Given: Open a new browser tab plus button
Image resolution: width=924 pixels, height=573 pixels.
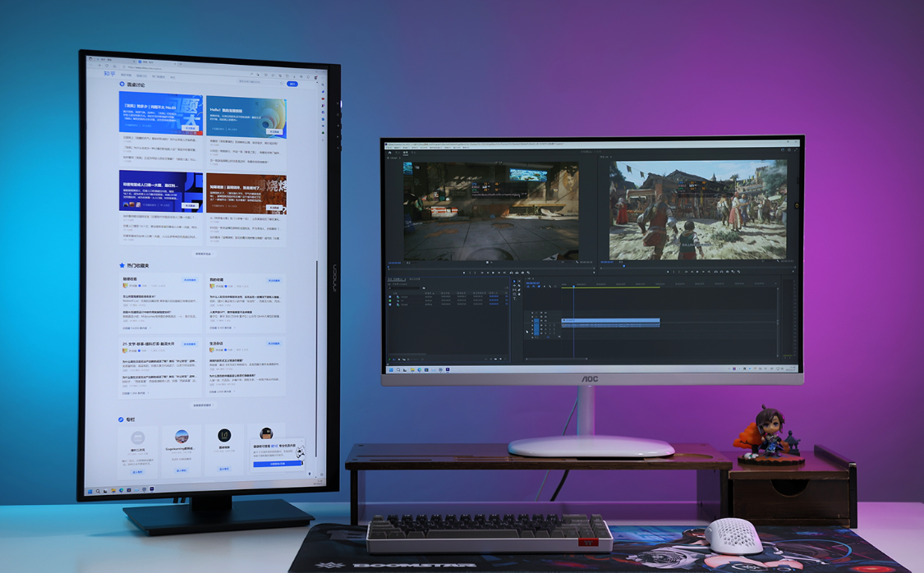Looking at the screenshot, I should click(181, 64).
